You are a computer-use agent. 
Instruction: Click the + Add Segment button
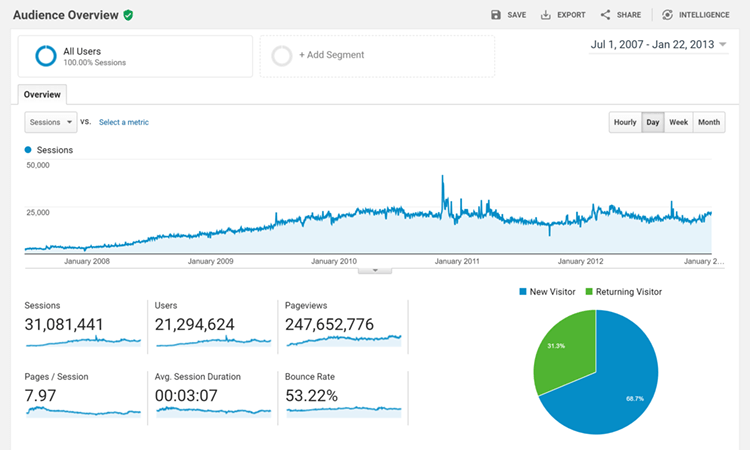click(x=331, y=55)
